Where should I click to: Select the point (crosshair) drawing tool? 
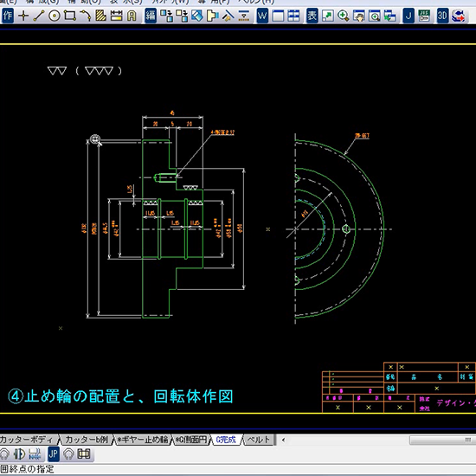23,16
